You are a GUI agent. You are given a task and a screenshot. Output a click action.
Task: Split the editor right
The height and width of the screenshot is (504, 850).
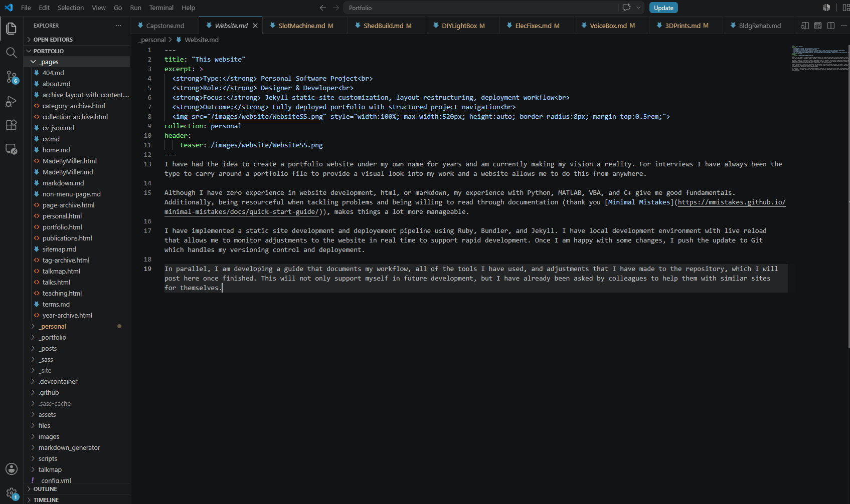[831, 26]
